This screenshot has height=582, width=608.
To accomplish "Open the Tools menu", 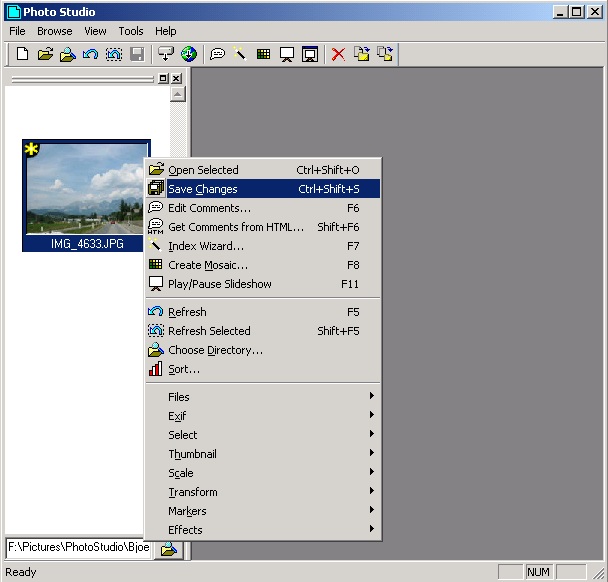I will tap(131, 31).
